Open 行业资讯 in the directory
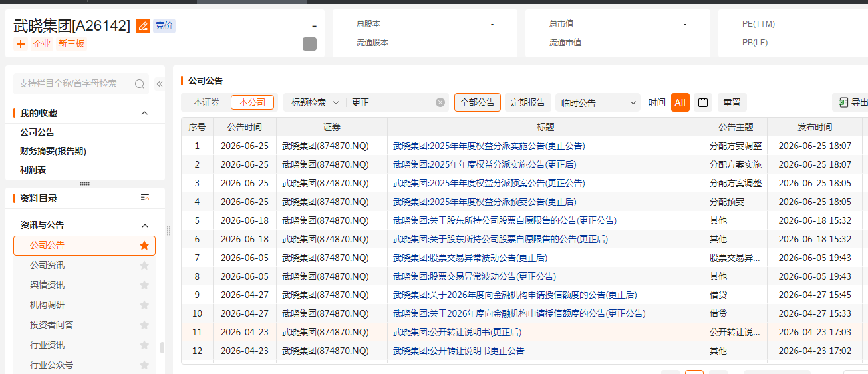Image resolution: width=868 pixels, height=374 pixels. pyautogui.click(x=47, y=345)
